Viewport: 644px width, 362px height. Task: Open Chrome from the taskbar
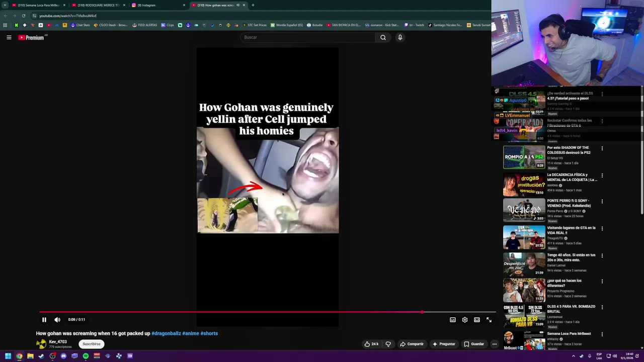click(x=19, y=356)
